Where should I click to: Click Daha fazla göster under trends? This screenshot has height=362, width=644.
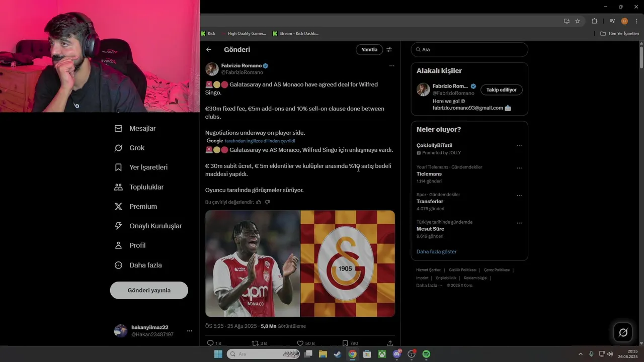tap(436, 251)
